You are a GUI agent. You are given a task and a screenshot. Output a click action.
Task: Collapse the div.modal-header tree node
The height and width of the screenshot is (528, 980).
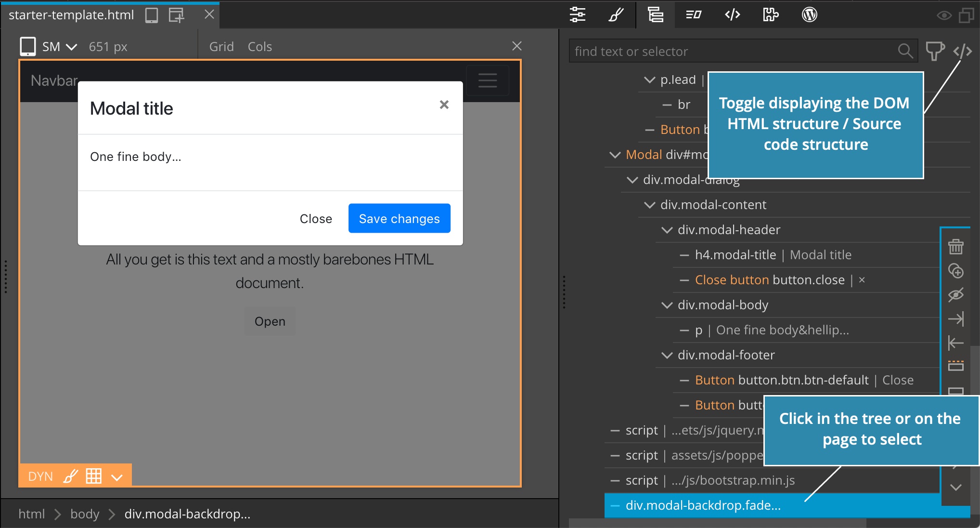667,230
